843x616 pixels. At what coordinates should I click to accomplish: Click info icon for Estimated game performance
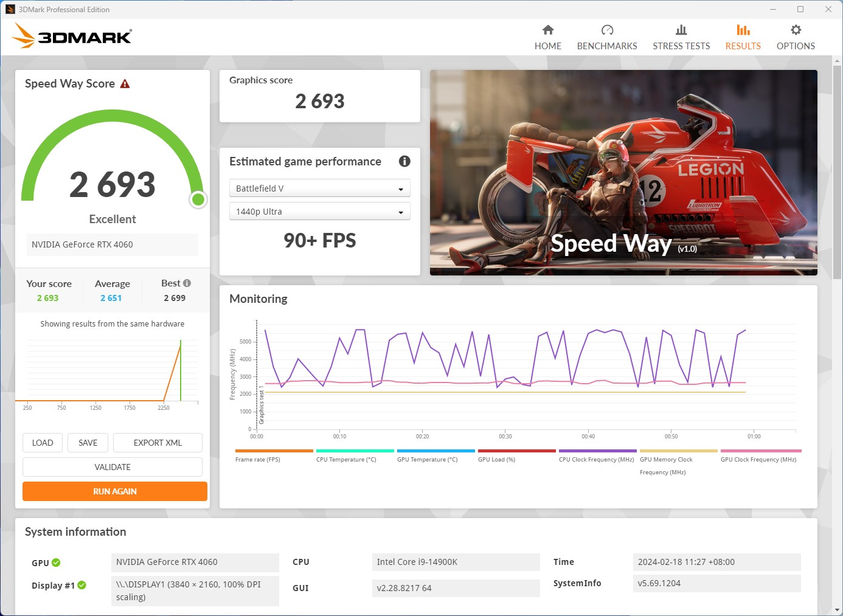404,161
